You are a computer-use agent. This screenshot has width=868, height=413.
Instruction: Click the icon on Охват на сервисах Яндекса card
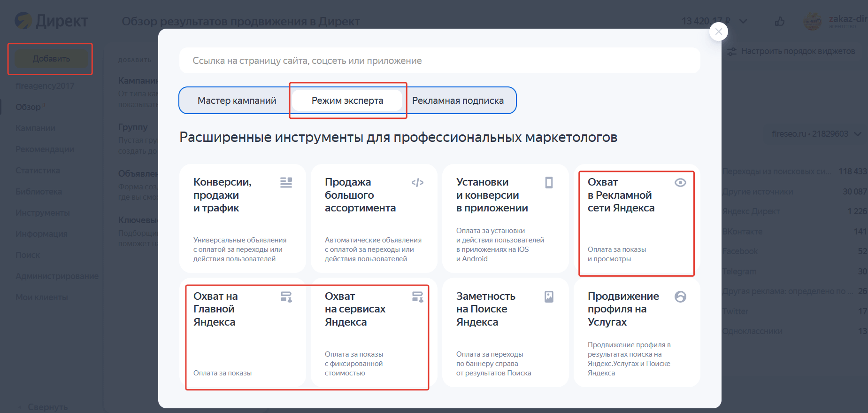tap(417, 296)
